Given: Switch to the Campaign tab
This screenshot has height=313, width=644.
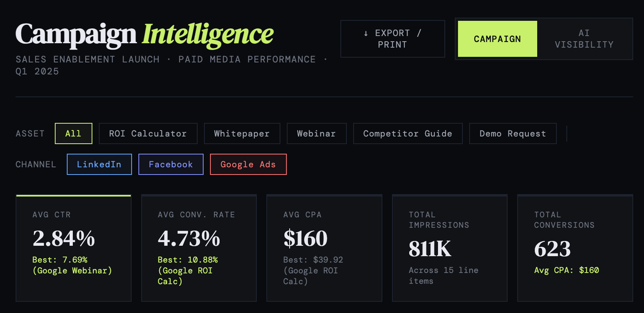Looking at the screenshot, I should 497,39.
